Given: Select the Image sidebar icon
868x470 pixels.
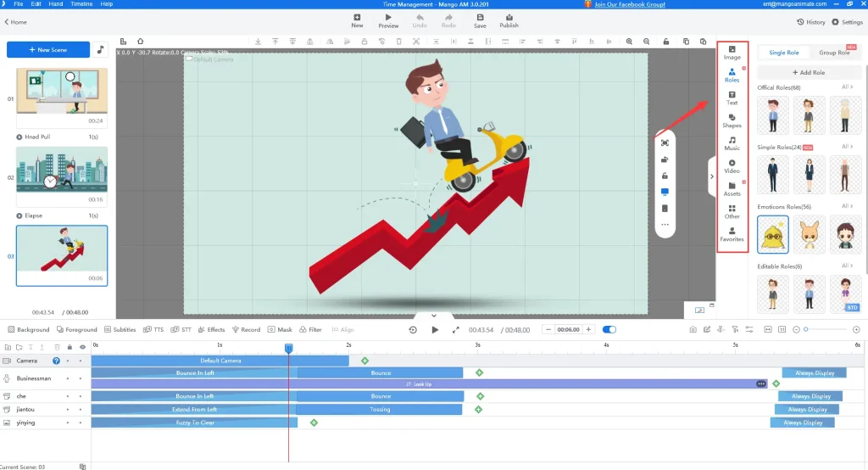Looking at the screenshot, I should 732,52.
